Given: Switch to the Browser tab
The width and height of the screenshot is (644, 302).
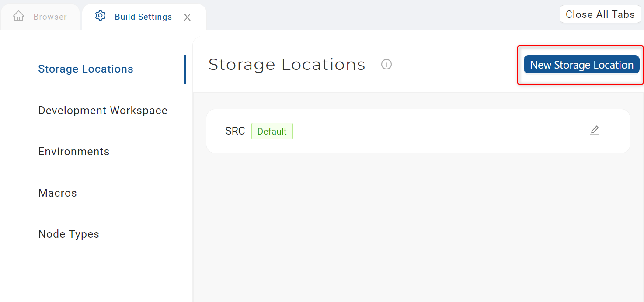Looking at the screenshot, I should (x=41, y=16).
